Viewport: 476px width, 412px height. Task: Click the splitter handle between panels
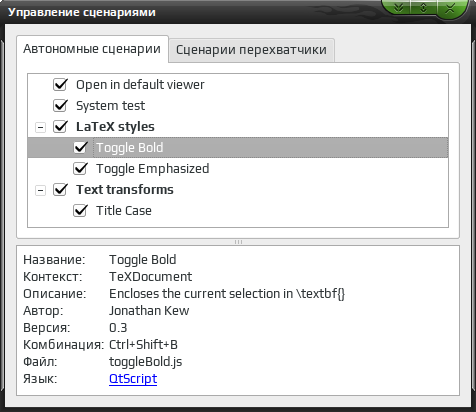(x=238, y=242)
